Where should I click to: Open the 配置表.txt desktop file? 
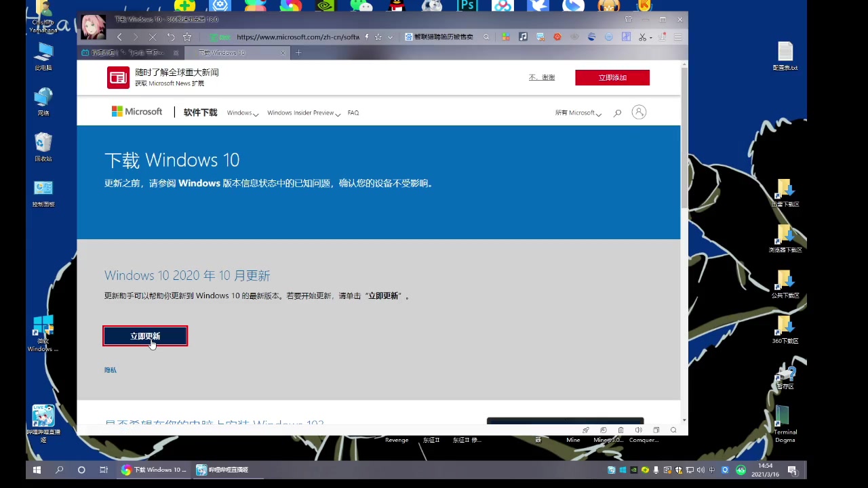click(785, 56)
